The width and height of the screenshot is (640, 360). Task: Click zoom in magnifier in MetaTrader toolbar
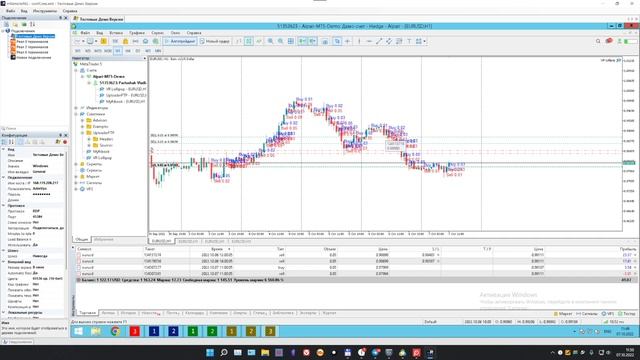click(x=270, y=41)
